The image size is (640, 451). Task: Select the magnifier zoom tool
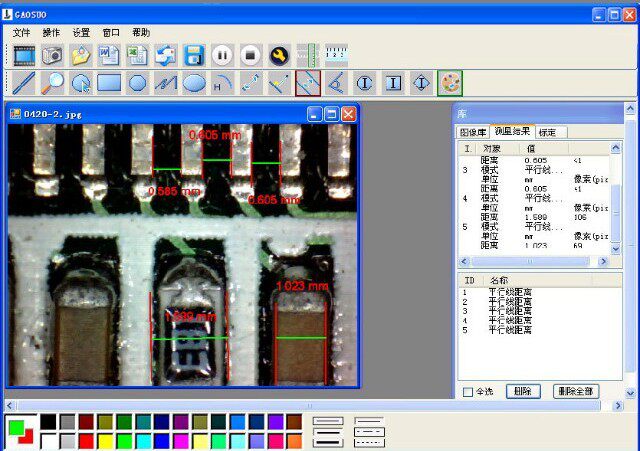52,83
